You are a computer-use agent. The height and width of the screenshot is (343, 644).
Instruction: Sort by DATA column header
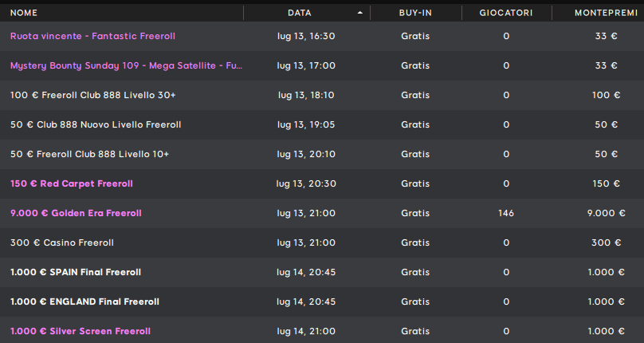[x=300, y=13]
